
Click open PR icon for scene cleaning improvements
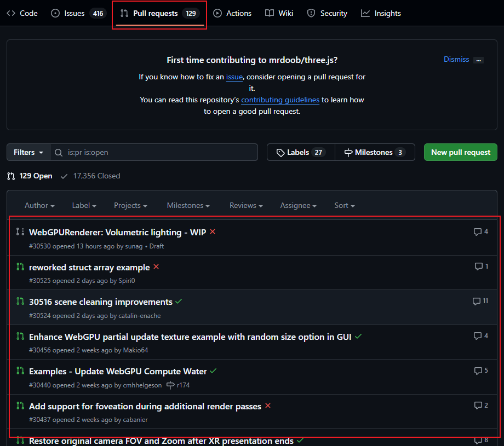coord(20,301)
